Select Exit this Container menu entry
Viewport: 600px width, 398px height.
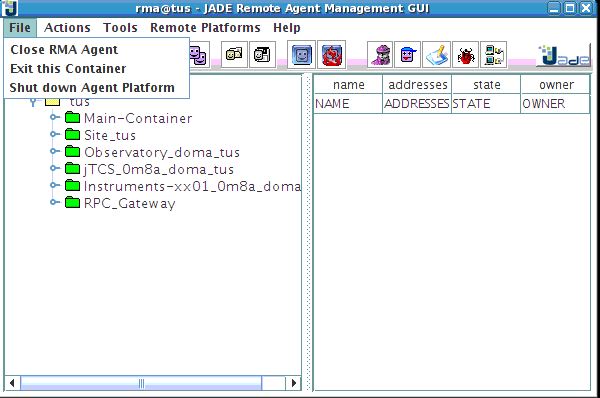(x=68, y=69)
